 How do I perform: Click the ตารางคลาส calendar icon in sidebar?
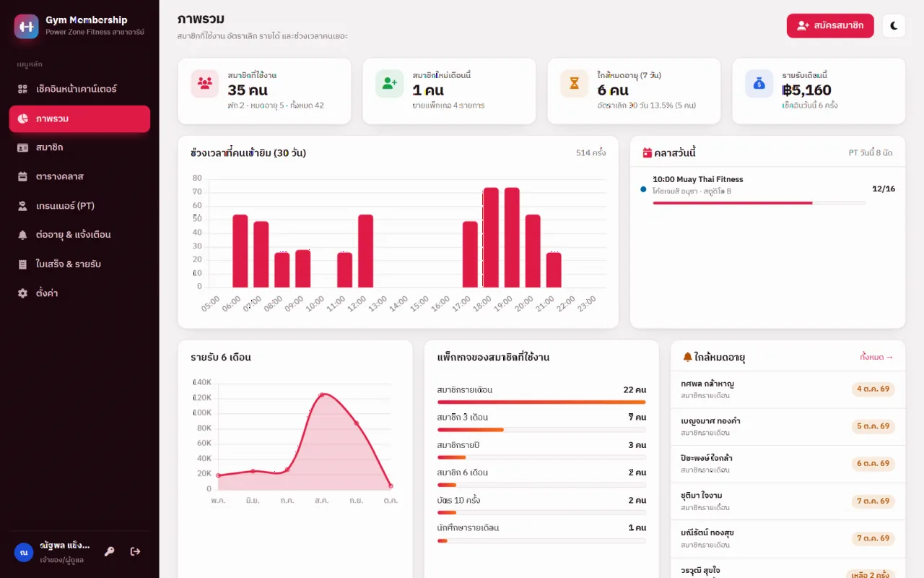coord(22,176)
